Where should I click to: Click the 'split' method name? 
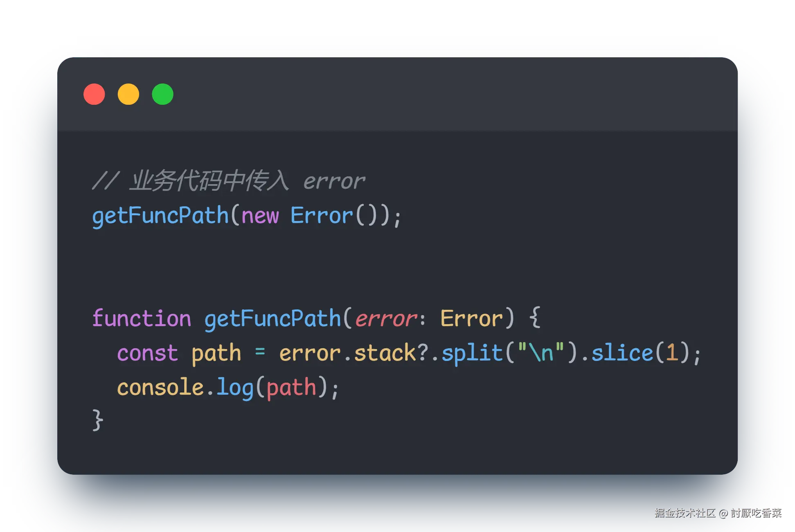pos(472,353)
